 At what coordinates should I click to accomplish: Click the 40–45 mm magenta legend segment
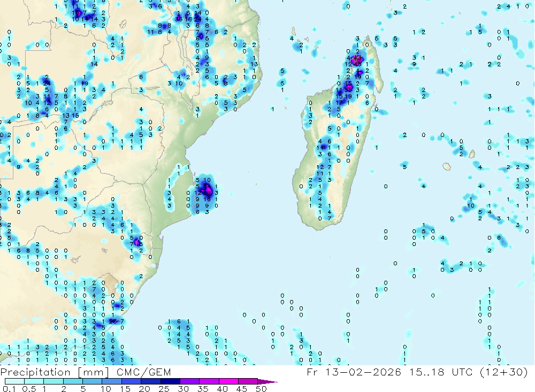(228, 381)
